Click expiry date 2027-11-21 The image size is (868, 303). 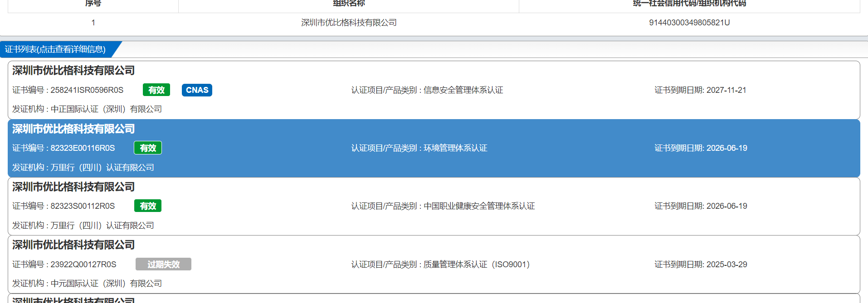click(726, 90)
